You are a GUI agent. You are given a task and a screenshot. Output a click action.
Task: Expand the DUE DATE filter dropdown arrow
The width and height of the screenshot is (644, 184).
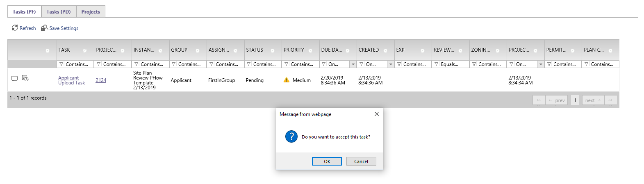click(x=353, y=64)
